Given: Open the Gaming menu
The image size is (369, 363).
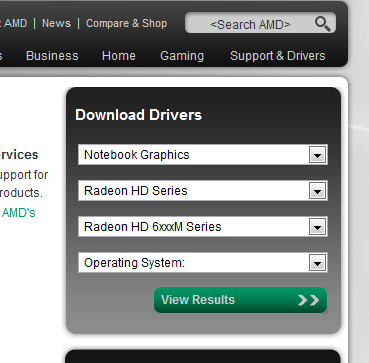Looking at the screenshot, I should [x=182, y=56].
